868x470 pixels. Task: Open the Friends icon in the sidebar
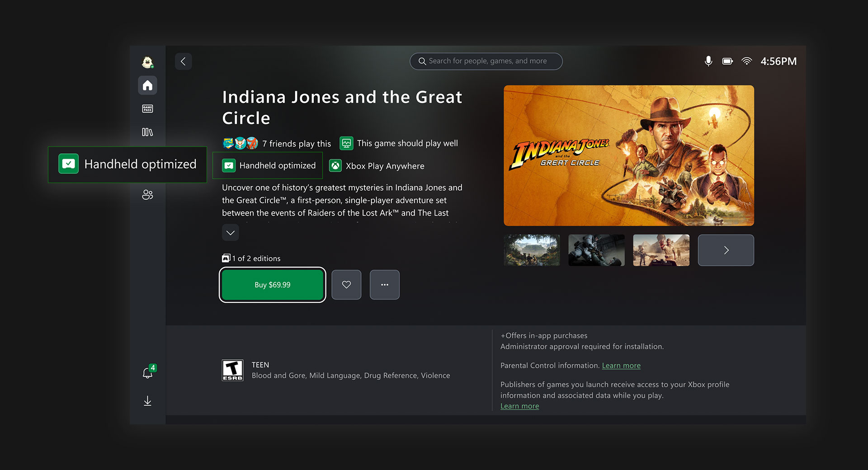click(x=147, y=195)
